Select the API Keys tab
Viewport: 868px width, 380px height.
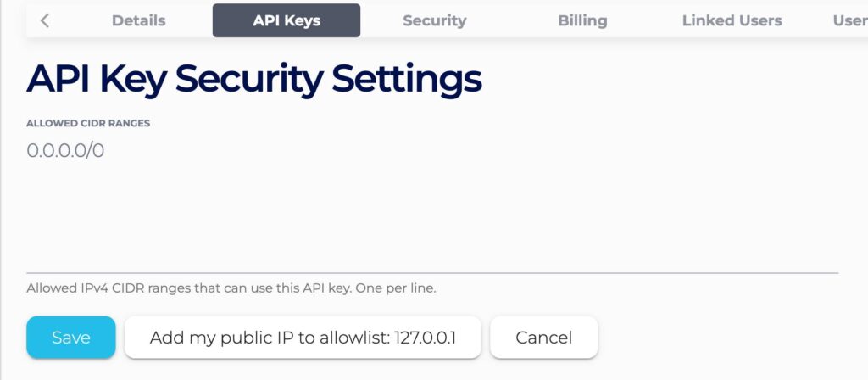click(287, 20)
